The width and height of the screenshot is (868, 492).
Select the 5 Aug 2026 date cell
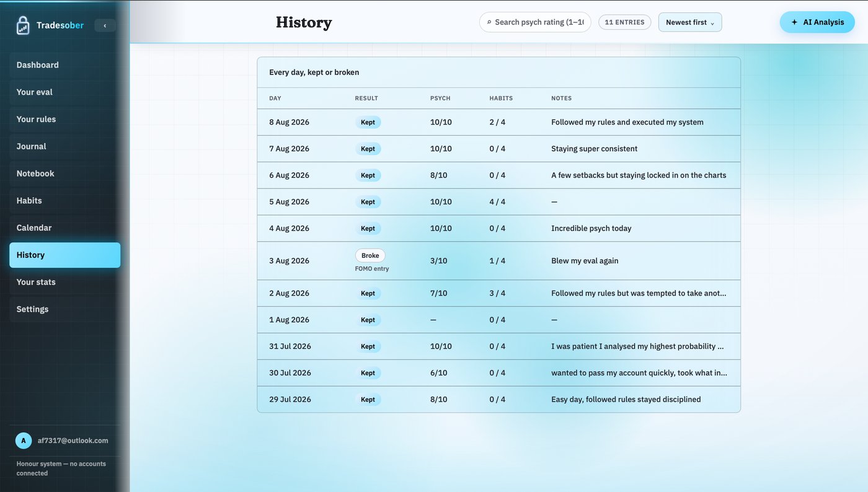click(x=289, y=202)
